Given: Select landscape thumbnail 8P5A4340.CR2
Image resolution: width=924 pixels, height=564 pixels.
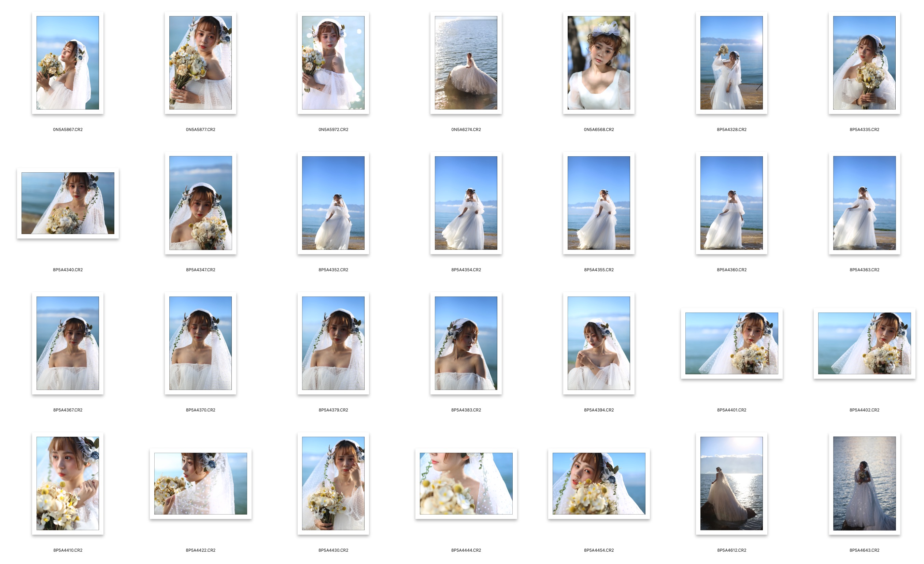Looking at the screenshot, I should coord(68,203).
